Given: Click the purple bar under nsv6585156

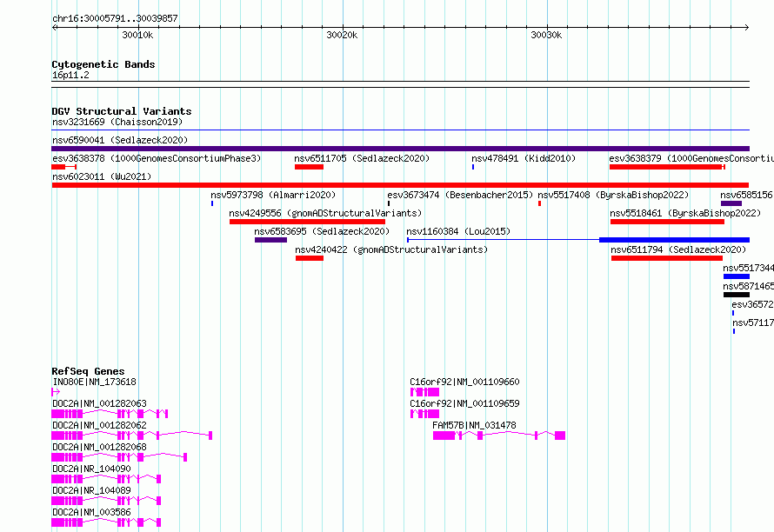Looking at the screenshot, I should 731,203.
